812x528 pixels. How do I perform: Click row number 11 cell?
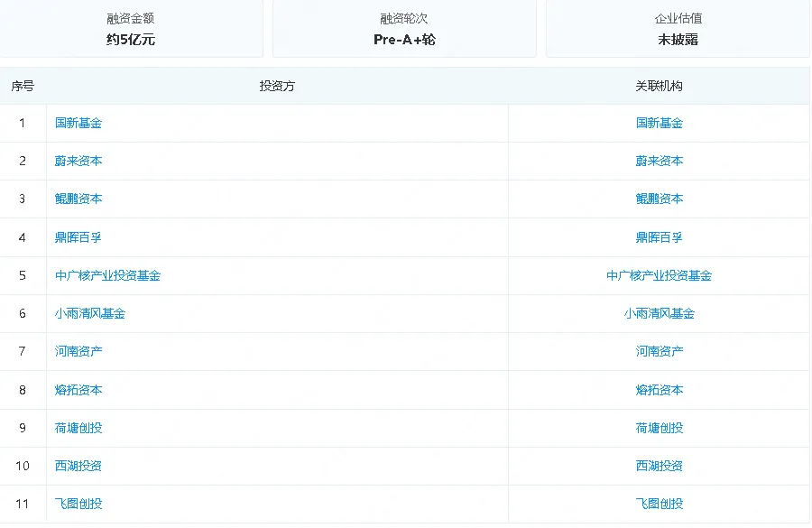pos(23,503)
